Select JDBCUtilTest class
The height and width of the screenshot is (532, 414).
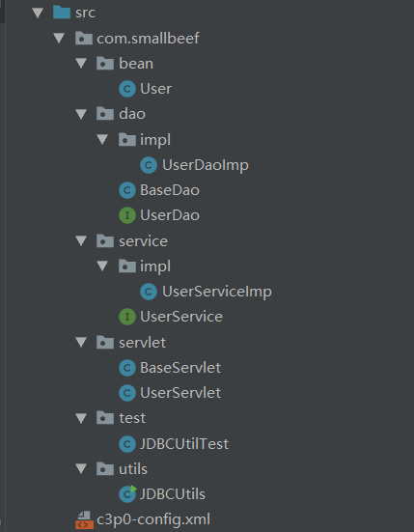pos(184,444)
